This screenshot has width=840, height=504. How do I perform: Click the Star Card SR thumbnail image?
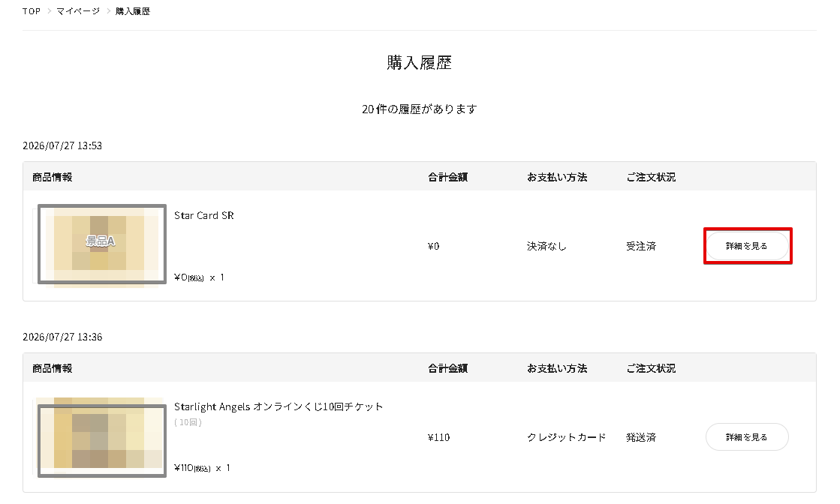pos(102,244)
